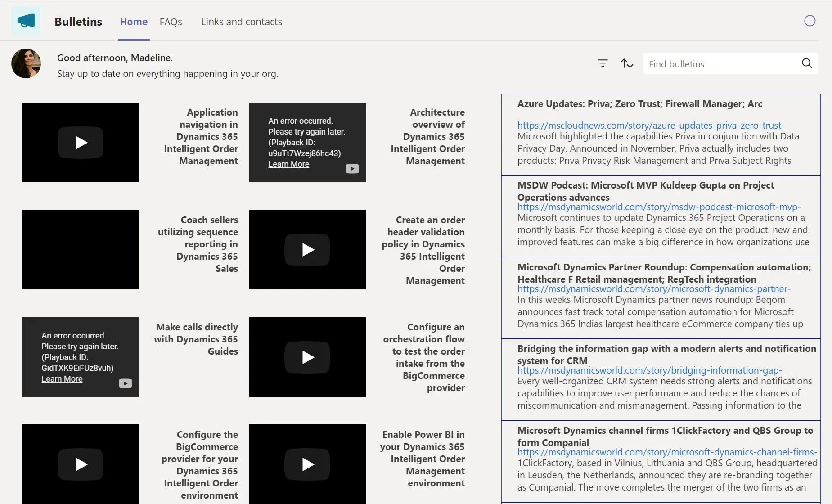832x504 pixels.
Task: Click the Coach sellers video title
Action: click(x=198, y=244)
